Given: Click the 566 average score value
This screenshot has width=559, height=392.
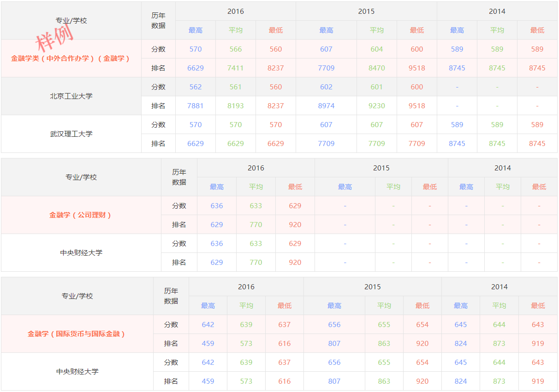Looking at the screenshot, I should tap(236, 49).
